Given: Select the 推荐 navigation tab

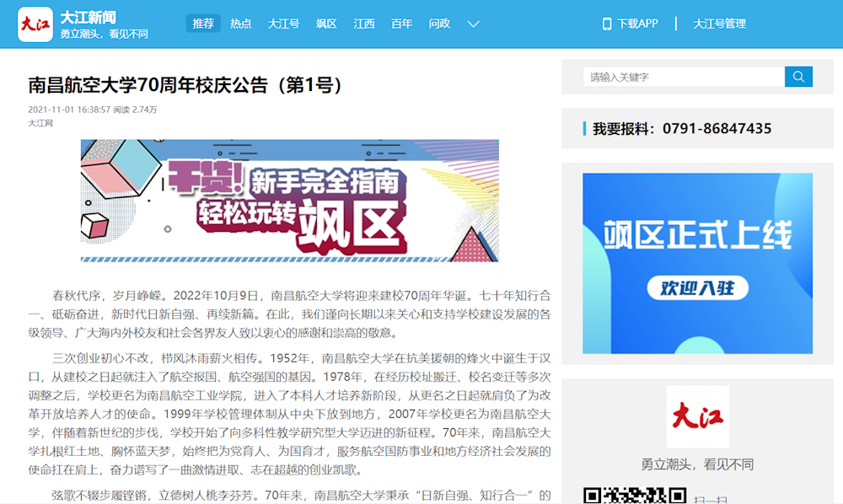Looking at the screenshot, I should pyautogui.click(x=203, y=24).
